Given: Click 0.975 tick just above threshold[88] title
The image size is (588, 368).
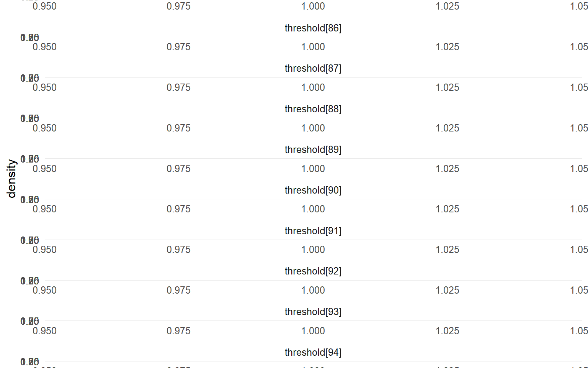Looking at the screenshot, I should click(178, 87).
